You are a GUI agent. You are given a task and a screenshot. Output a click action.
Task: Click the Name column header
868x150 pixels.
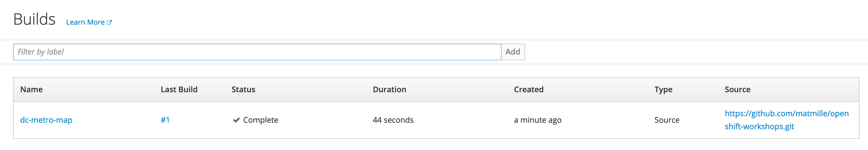tap(31, 90)
